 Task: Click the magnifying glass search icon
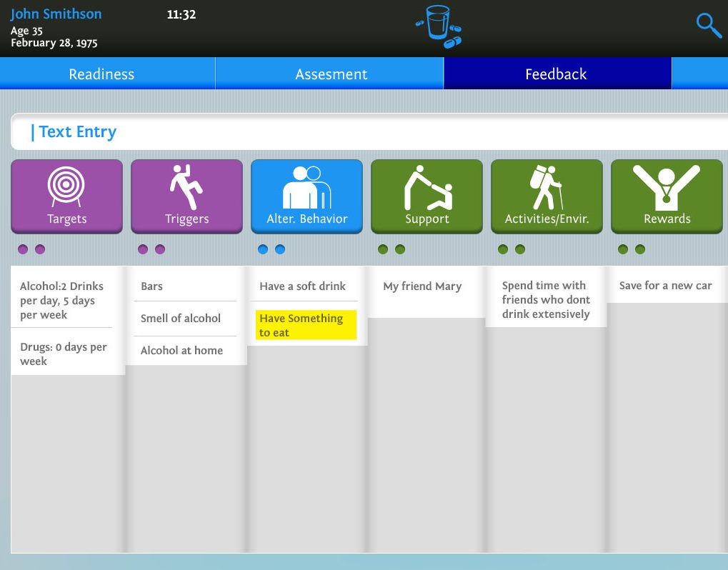pos(709,26)
